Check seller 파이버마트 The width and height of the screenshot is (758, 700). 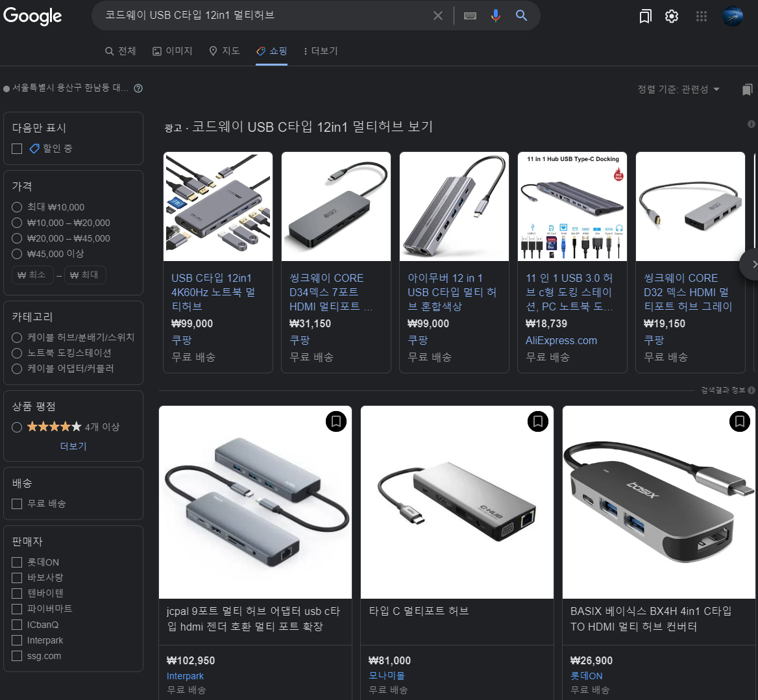tap(17, 608)
